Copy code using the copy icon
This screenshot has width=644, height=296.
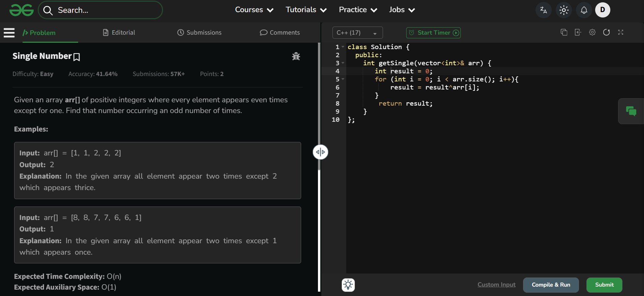[564, 32]
